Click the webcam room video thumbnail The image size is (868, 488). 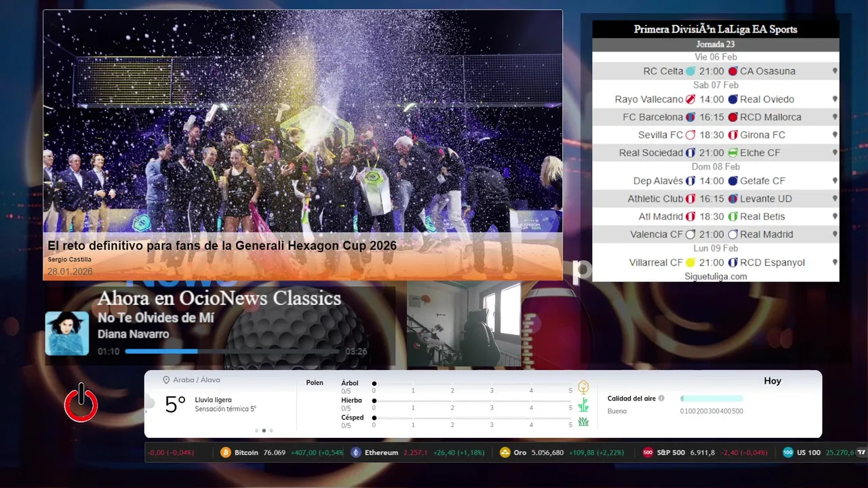tap(464, 324)
